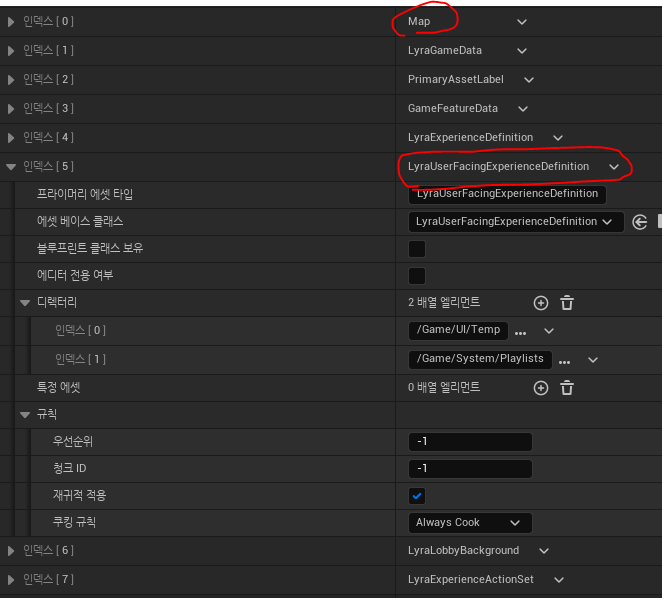The width and height of the screenshot is (662, 598).
Task: Open dropdown arrow for /Game/System/Playlists entry
Action: pos(593,360)
